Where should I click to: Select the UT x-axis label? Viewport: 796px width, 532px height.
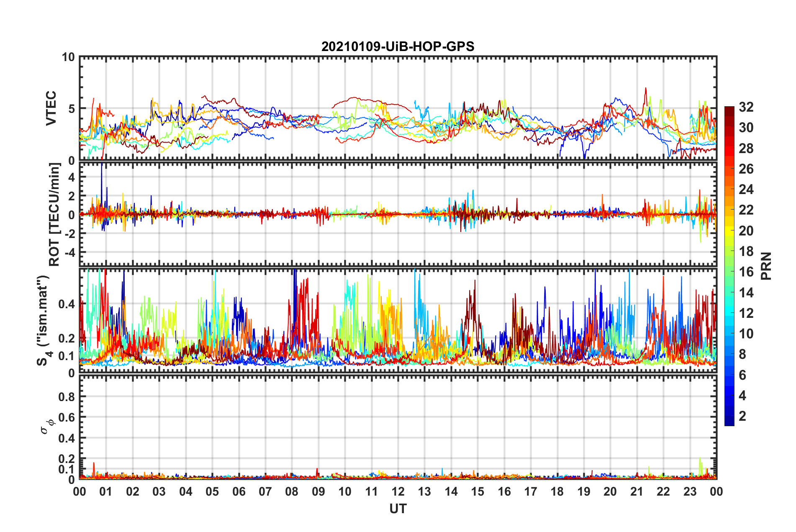click(398, 509)
